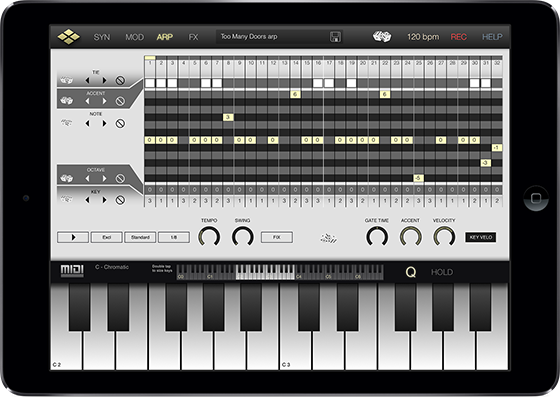
Task: Toggle the KEY VELO button
Action: (480, 237)
